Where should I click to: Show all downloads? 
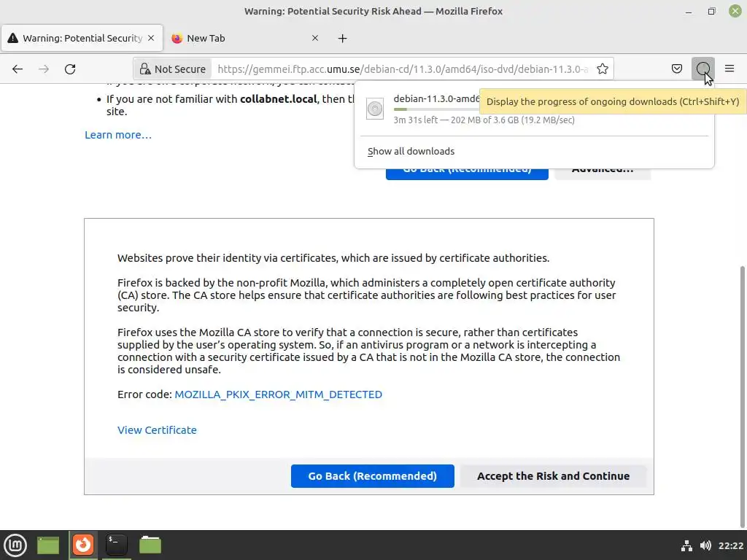click(x=411, y=152)
